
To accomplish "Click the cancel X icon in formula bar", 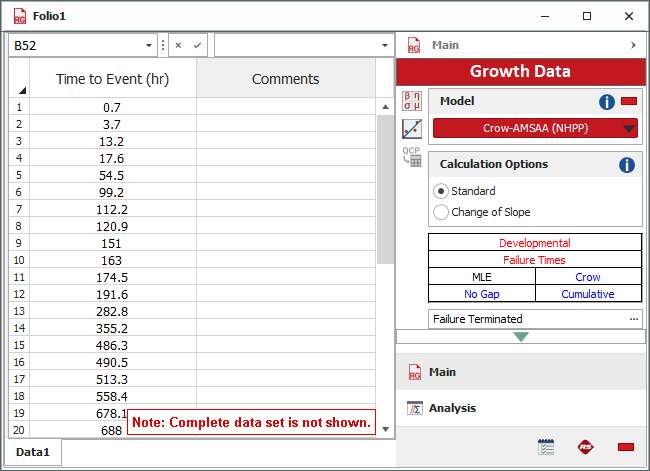I will 178,46.
